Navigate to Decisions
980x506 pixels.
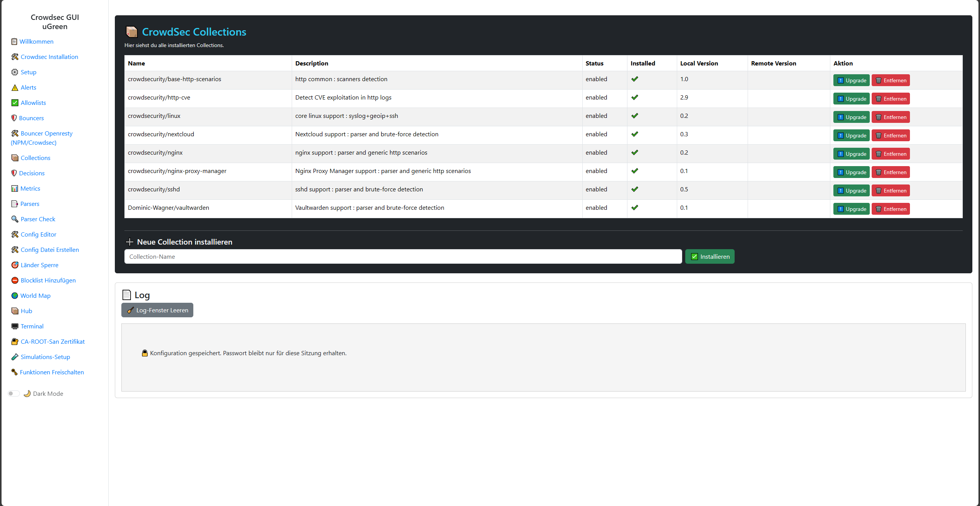[32, 173]
